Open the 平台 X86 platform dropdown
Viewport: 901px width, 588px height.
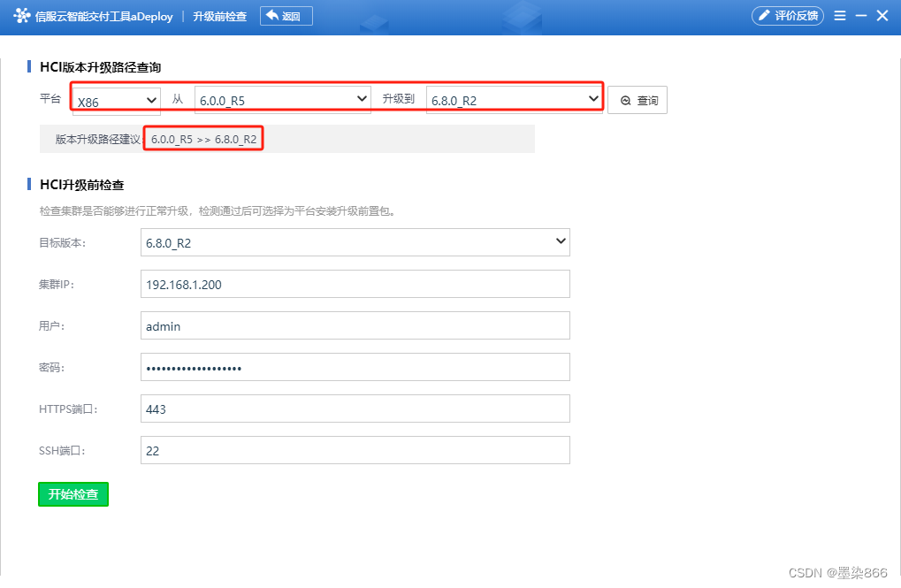(x=118, y=101)
